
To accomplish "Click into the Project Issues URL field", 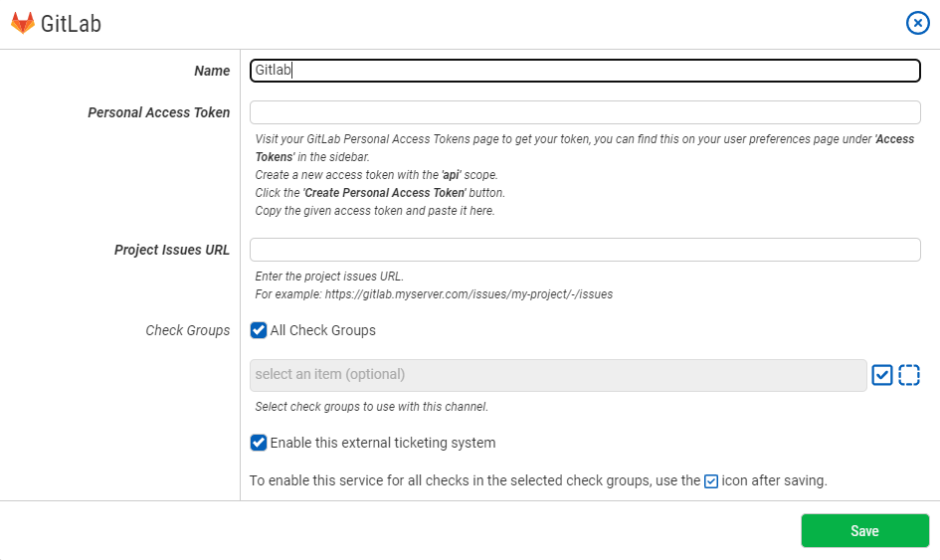I will point(585,250).
